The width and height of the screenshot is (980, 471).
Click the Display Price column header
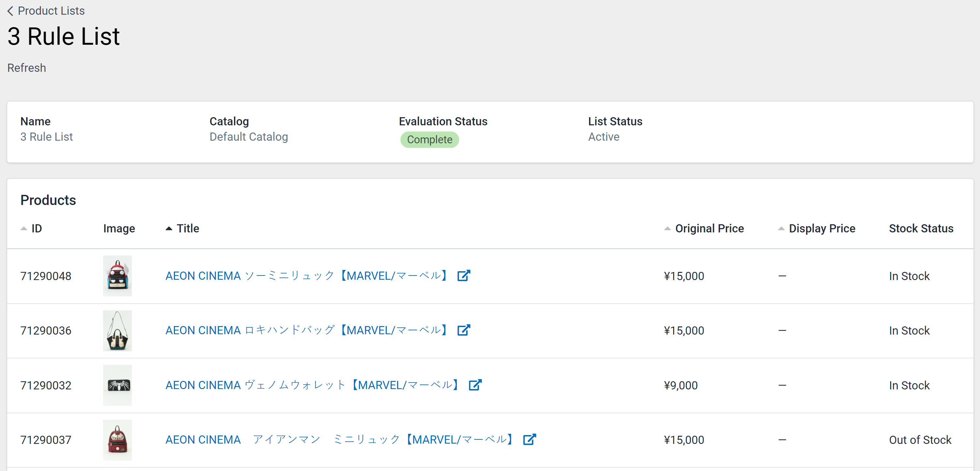coord(822,229)
